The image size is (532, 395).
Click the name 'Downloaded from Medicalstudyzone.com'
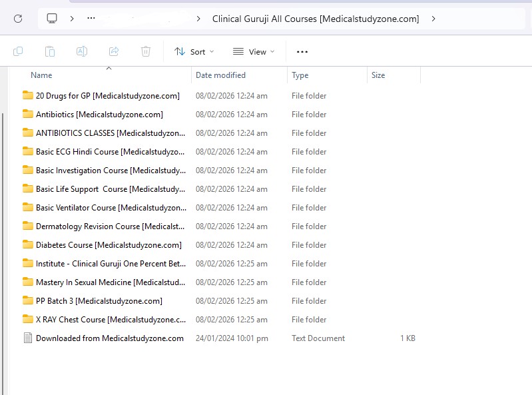110,338
